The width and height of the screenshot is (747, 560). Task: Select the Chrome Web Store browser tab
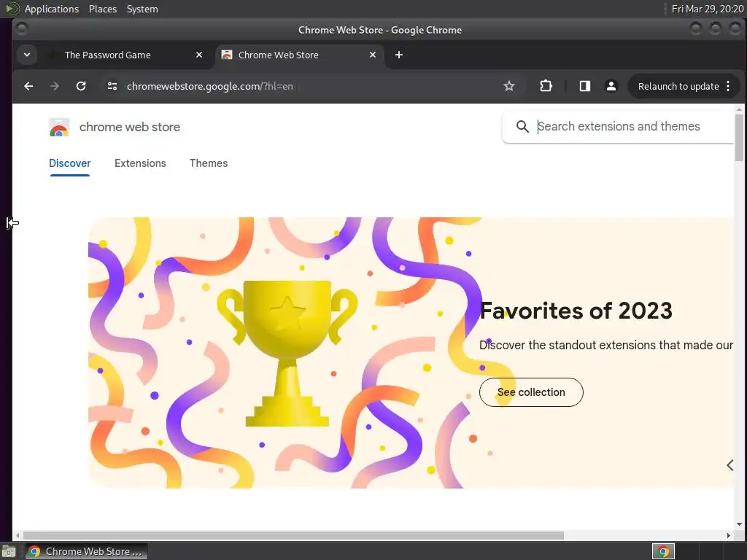[x=298, y=55]
